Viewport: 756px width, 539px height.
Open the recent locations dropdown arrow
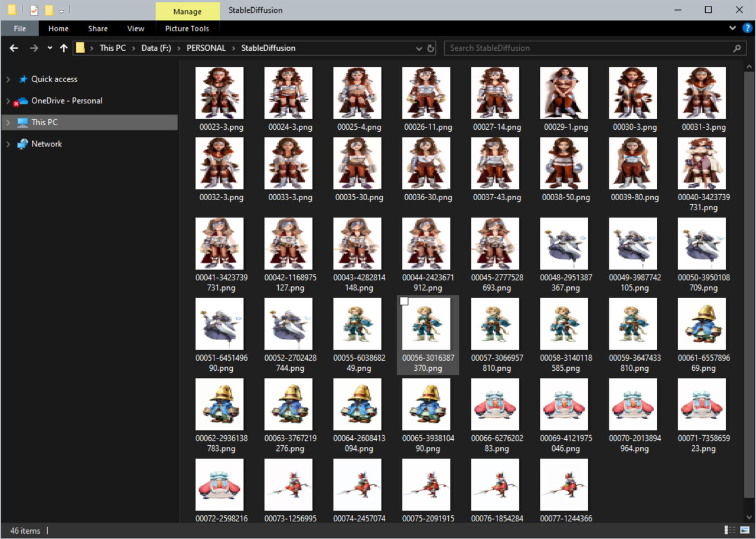click(50, 48)
